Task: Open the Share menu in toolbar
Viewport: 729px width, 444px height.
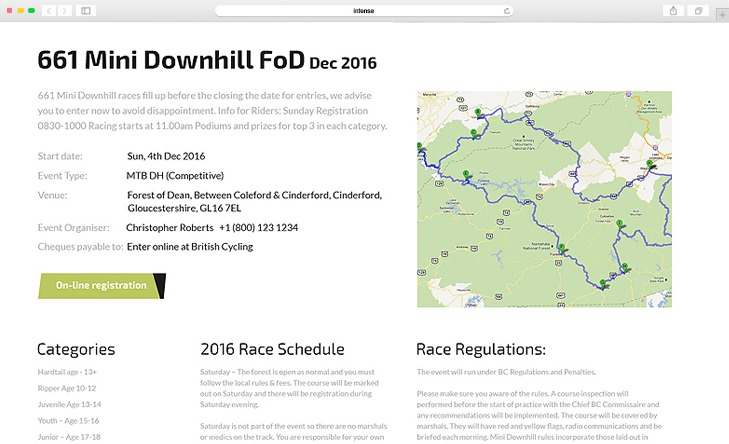Action: pyautogui.click(x=673, y=10)
